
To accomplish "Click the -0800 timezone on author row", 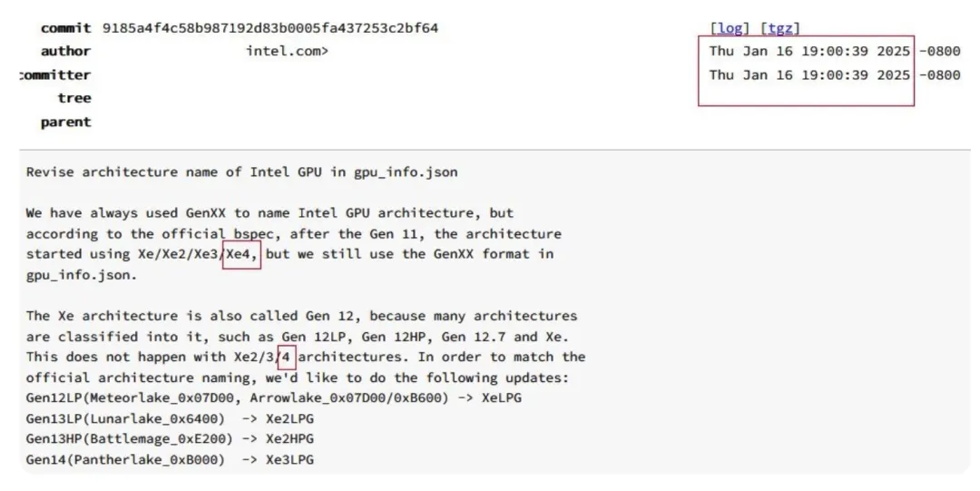I will (939, 52).
